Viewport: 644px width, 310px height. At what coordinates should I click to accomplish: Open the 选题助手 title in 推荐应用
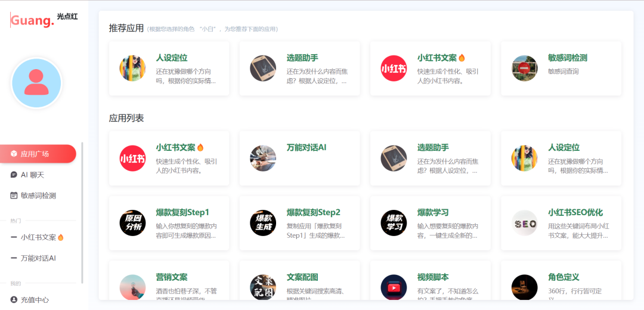(302, 58)
